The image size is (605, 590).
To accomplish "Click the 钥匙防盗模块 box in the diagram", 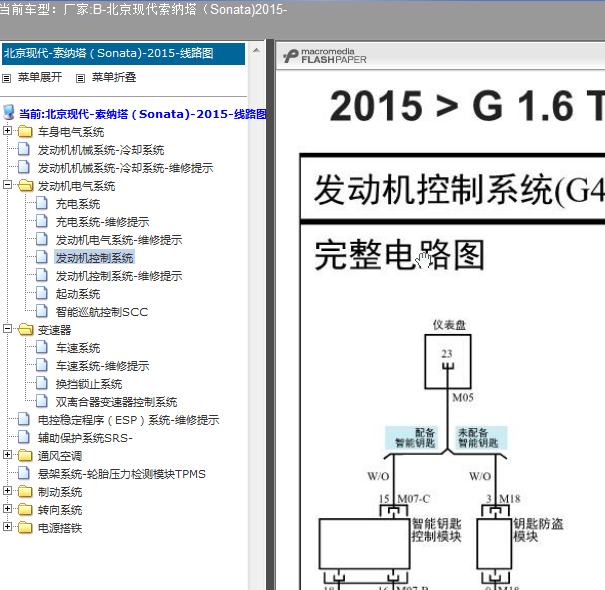I will point(494,543).
